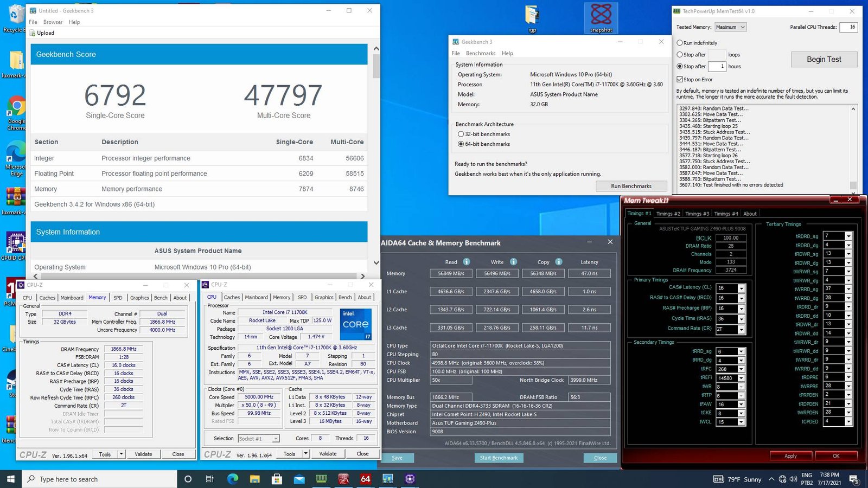This screenshot has width=868, height=488.
Task: Switch to Timings #2 tab in MemTweakIt
Action: pyautogui.click(x=668, y=214)
